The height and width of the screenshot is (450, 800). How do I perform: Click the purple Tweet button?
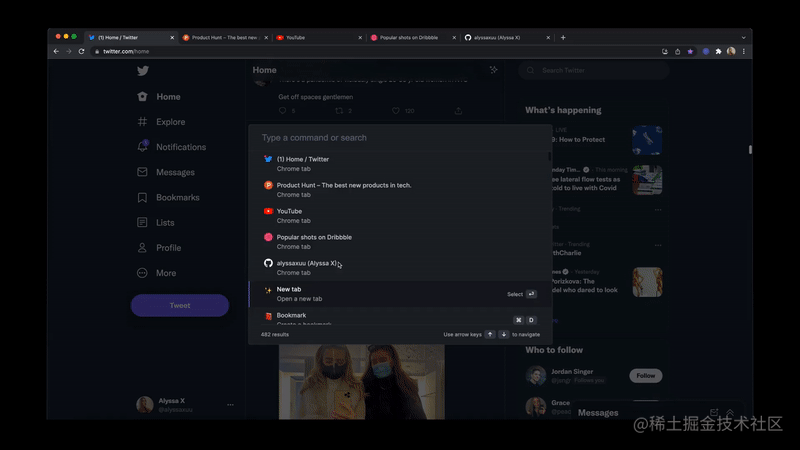(x=180, y=305)
